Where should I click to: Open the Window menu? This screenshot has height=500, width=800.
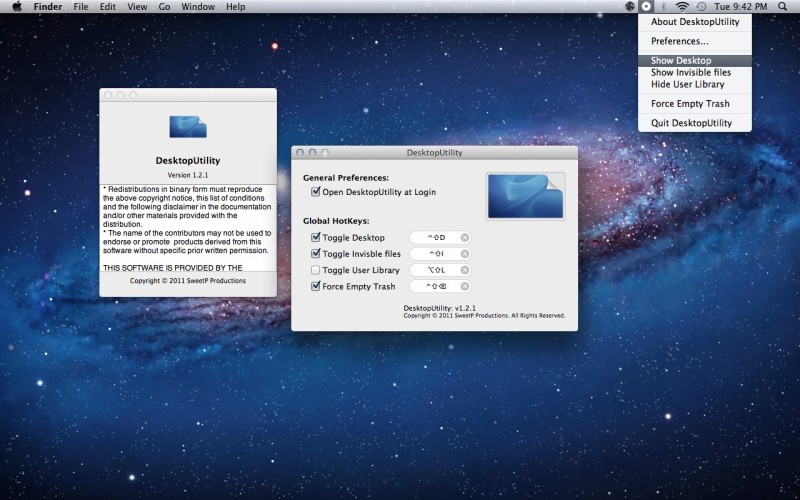pos(198,7)
